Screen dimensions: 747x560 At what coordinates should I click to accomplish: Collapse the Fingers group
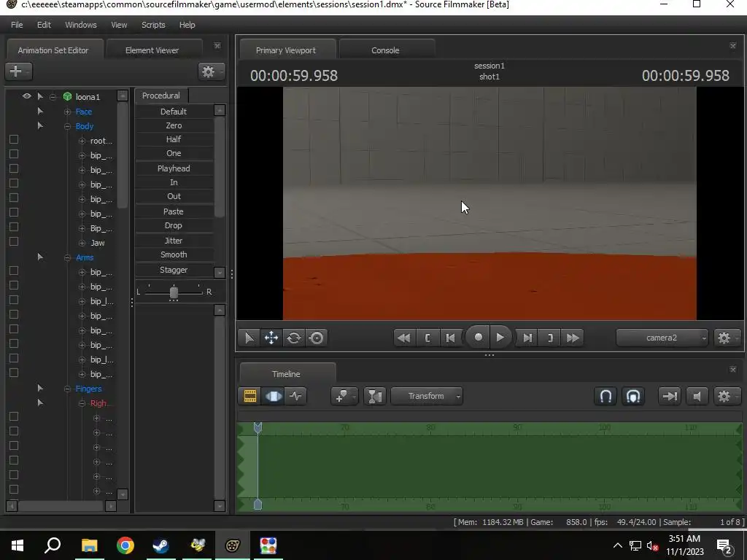pos(67,389)
